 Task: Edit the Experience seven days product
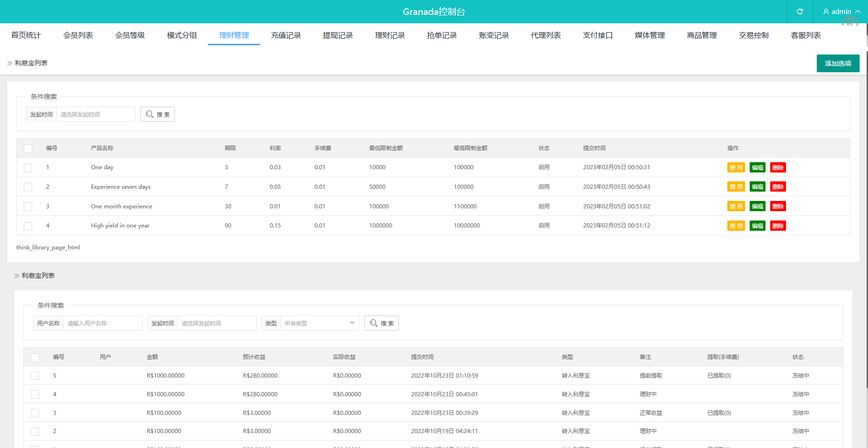(x=757, y=187)
